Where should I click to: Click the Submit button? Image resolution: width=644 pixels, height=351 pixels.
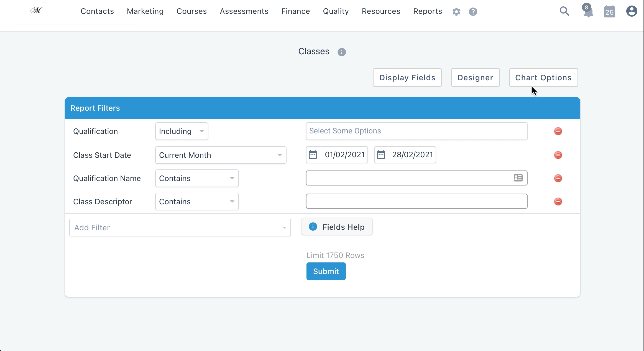click(326, 271)
